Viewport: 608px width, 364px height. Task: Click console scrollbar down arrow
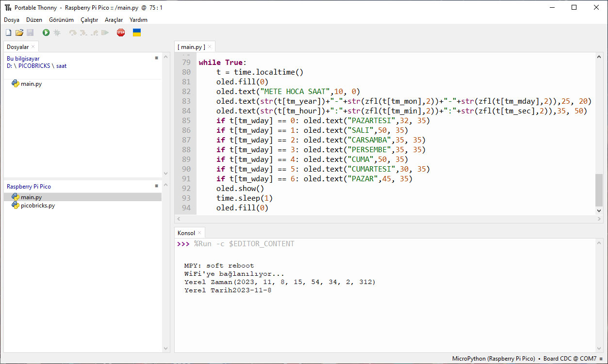[x=599, y=348]
